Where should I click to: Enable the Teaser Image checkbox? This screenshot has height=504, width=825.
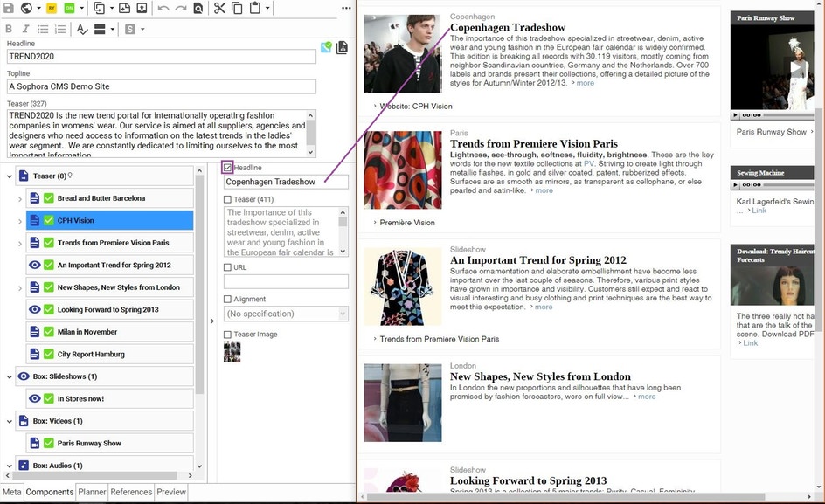[x=227, y=334]
